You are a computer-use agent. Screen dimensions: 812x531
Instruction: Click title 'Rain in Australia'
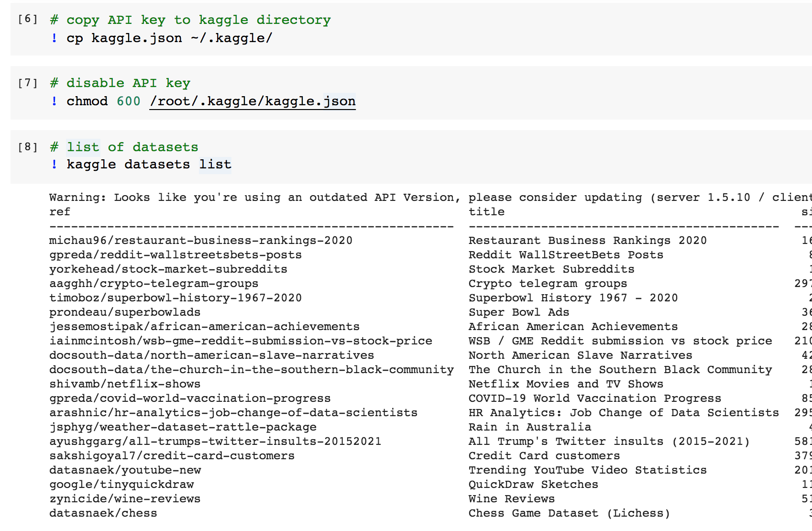(x=530, y=427)
